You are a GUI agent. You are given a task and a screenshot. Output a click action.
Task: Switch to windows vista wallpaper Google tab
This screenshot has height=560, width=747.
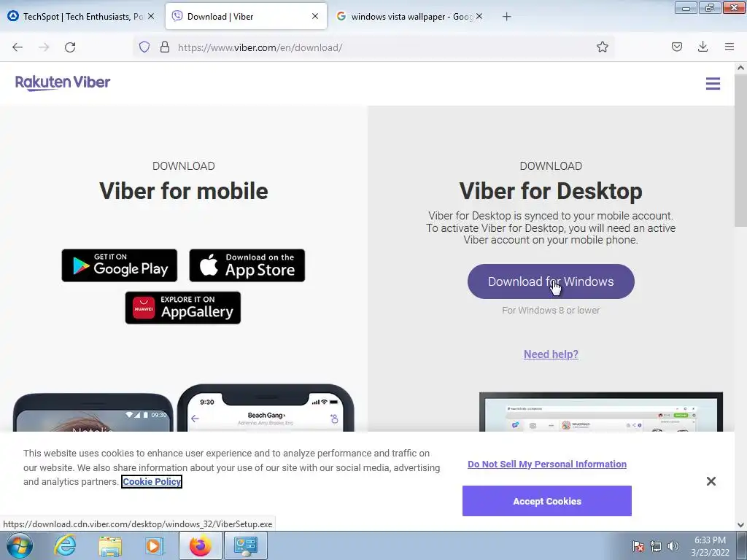point(410,17)
